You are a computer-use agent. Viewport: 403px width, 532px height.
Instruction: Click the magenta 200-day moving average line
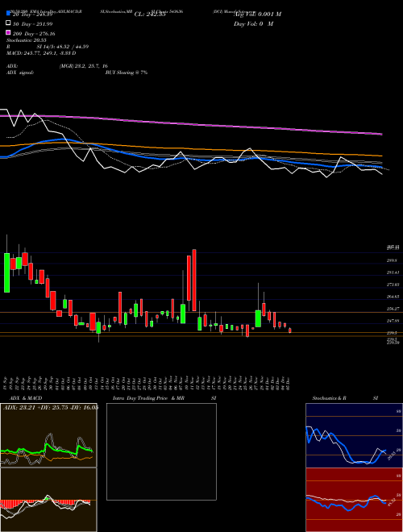pyautogui.click(x=190, y=124)
